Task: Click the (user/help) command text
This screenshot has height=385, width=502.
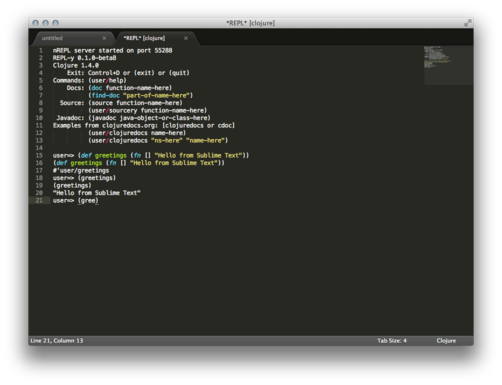Action: pyautogui.click(x=107, y=80)
